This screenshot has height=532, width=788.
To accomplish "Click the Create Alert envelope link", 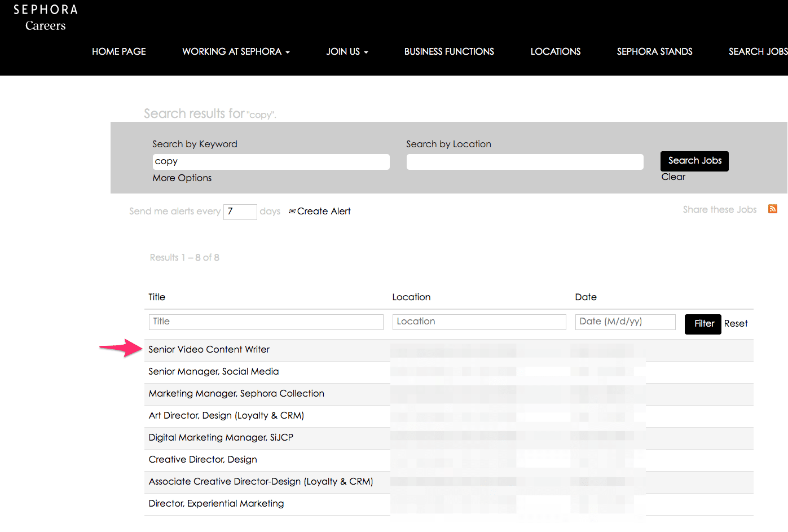I will pos(320,212).
